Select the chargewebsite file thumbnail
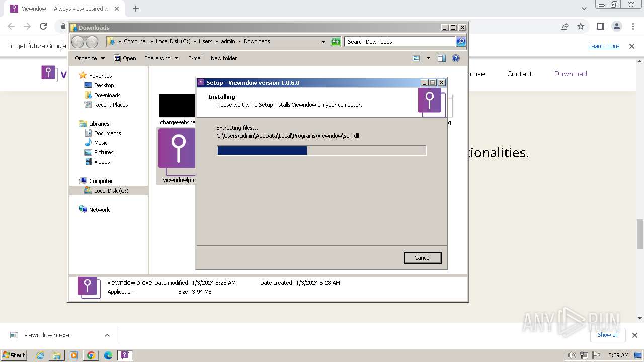Image resolution: width=644 pixels, height=362 pixels. (x=178, y=109)
